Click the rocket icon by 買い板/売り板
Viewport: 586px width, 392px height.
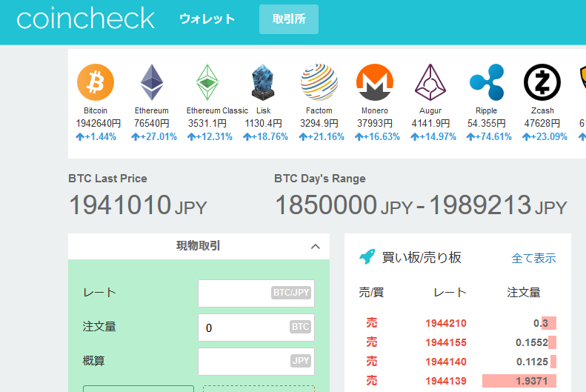pyautogui.click(x=367, y=257)
